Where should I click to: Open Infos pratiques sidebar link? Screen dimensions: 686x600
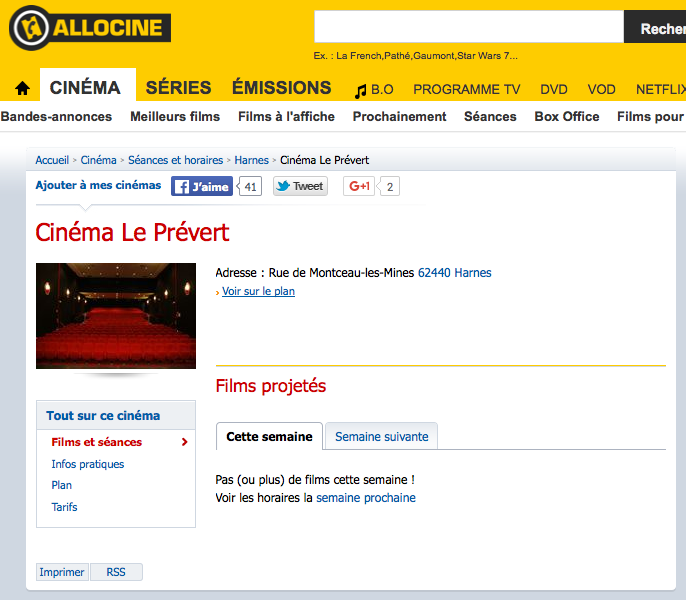pos(88,464)
